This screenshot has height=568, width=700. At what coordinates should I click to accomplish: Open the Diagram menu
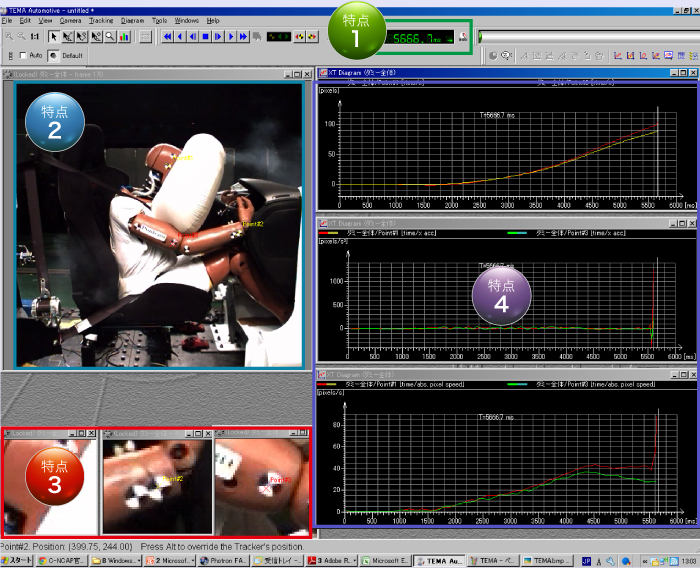(131, 20)
